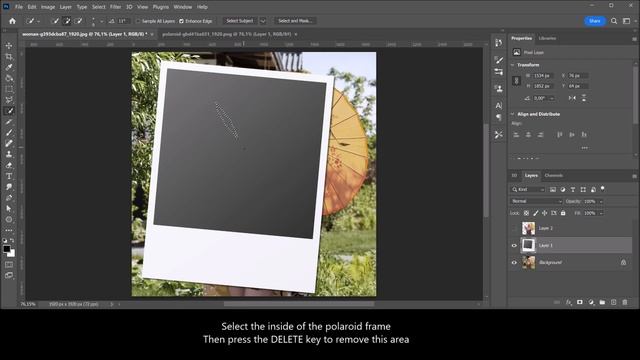Toggle lock image pixels brush icon
This screenshot has height=360, width=640.
(x=536, y=213)
